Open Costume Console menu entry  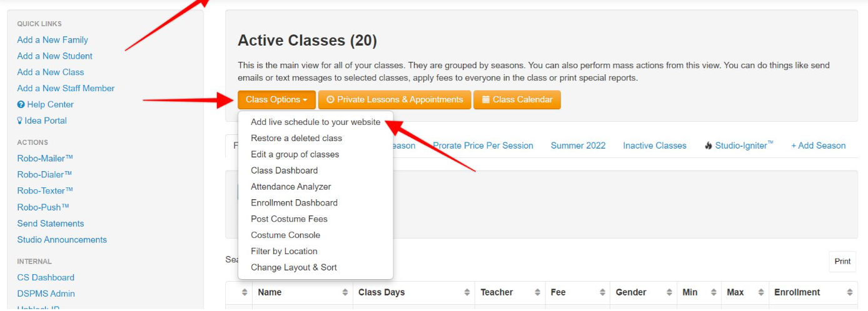coord(285,235)
